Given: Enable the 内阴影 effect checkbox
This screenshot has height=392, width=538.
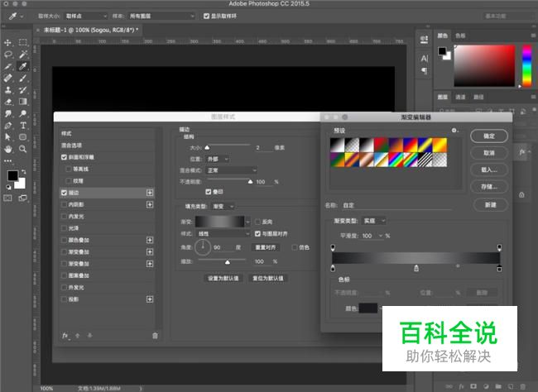Looking at the screenshot, I should pos(65,204).
